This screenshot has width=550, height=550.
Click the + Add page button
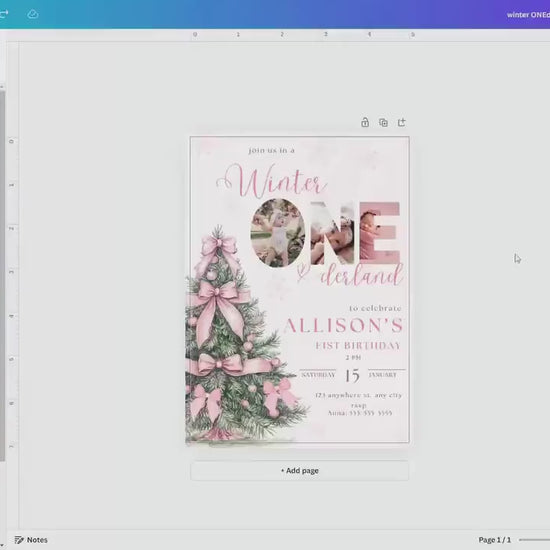[300, 470]
